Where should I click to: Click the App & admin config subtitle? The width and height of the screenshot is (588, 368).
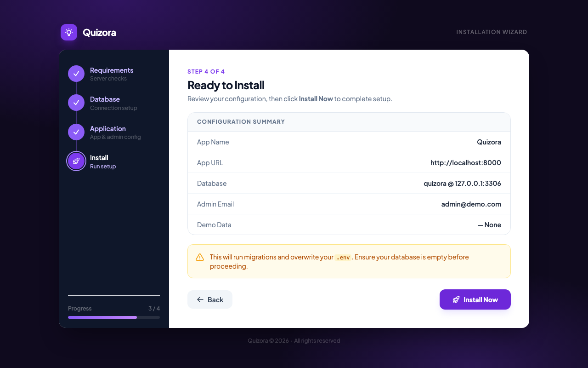pyautogui.click(x=115, y=137)
